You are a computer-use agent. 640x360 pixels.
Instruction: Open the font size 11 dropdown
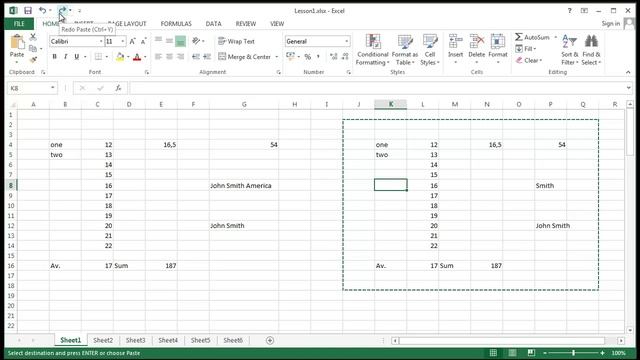click(x=122, y=41)
